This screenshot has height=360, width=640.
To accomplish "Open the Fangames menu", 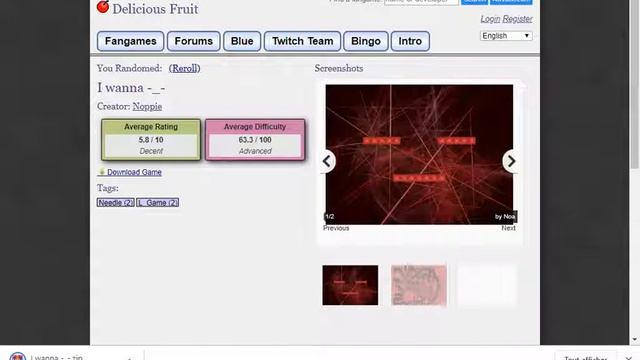I will pos(131,41).
